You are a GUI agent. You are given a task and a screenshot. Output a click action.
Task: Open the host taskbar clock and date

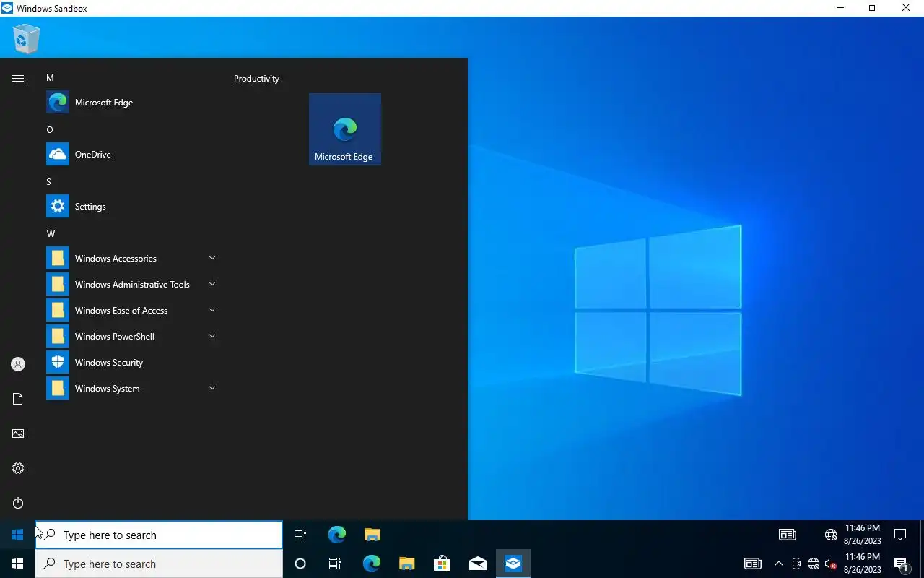[x=863, y=564]
